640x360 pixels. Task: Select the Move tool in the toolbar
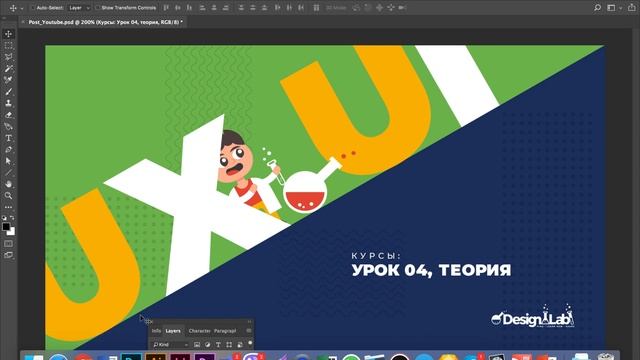tap(9, 34)
